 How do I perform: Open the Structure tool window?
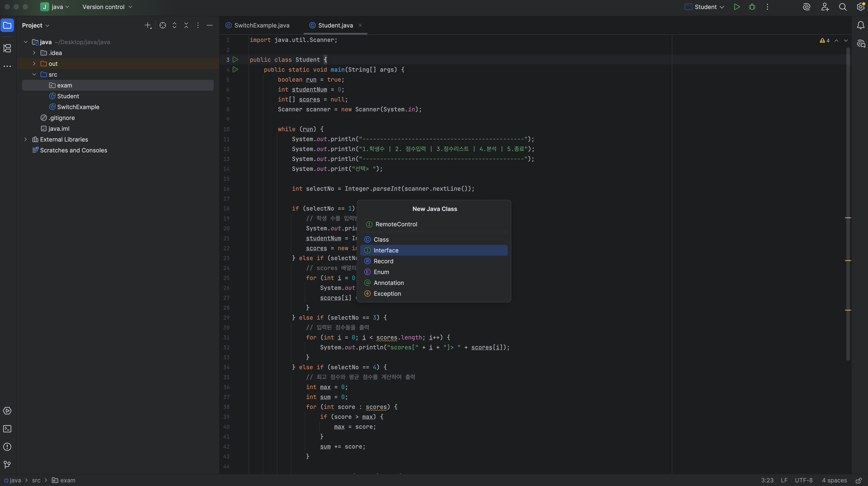point(7,48)
